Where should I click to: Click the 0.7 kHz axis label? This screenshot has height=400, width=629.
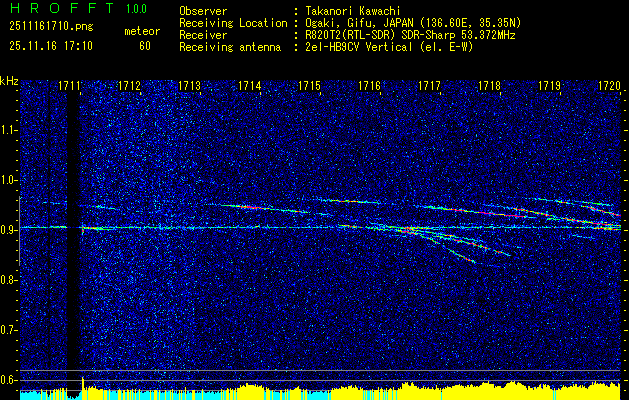coord(8,330)
